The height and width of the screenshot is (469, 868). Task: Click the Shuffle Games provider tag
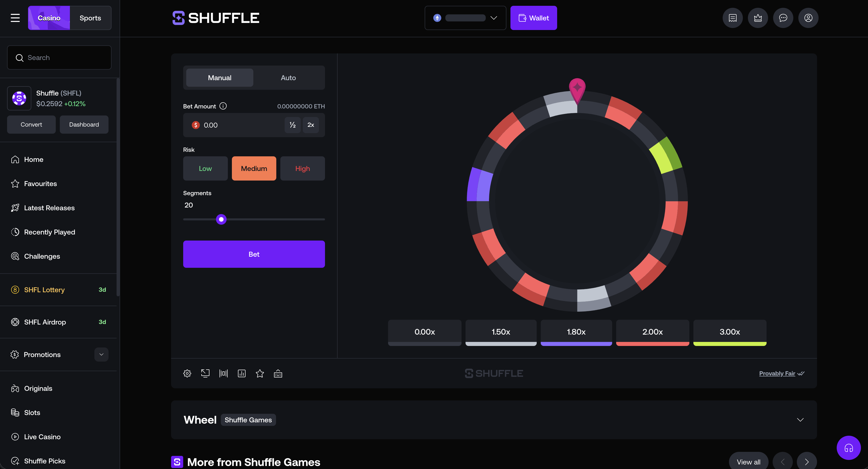248,420
